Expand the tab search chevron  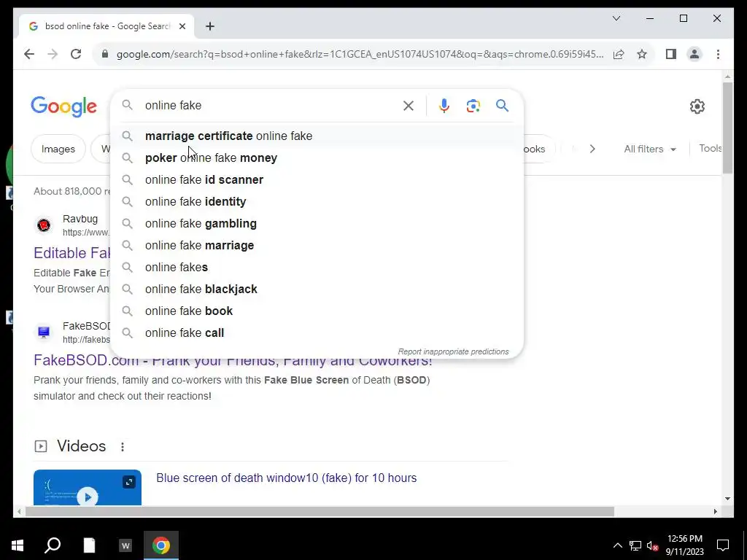click(616, 18)
